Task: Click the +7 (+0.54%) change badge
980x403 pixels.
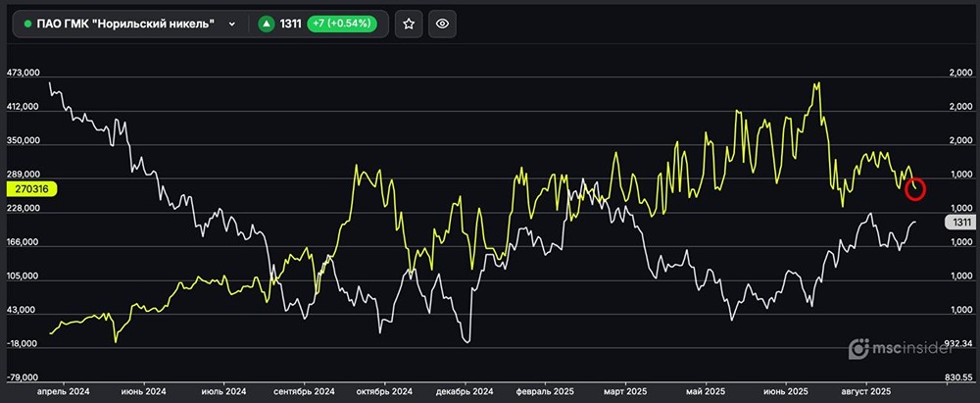Action: tap(341, 24)
